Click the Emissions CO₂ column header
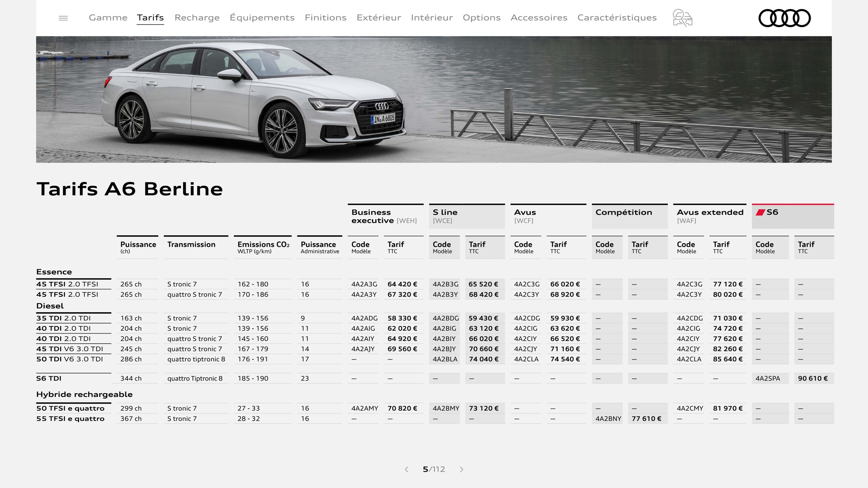The width and height of the screenshot is (868, 488). pos(263,247)
